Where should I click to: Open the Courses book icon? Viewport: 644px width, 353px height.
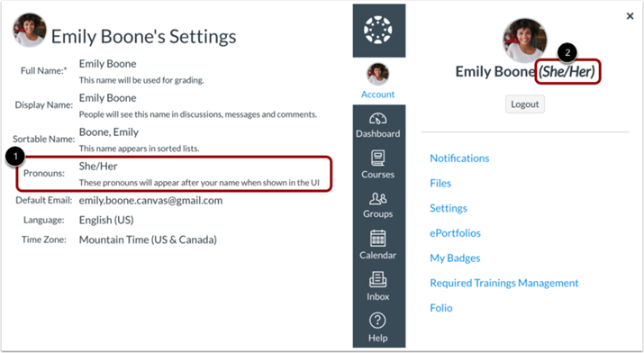click(x=378, y=158)
